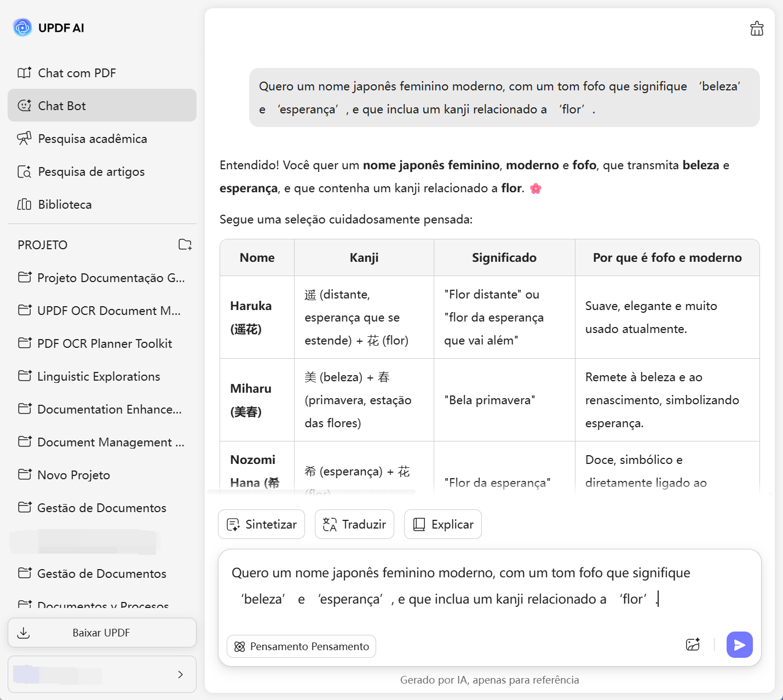
Task: Open the Linguistic Explorations project folder
Action: 99,376
